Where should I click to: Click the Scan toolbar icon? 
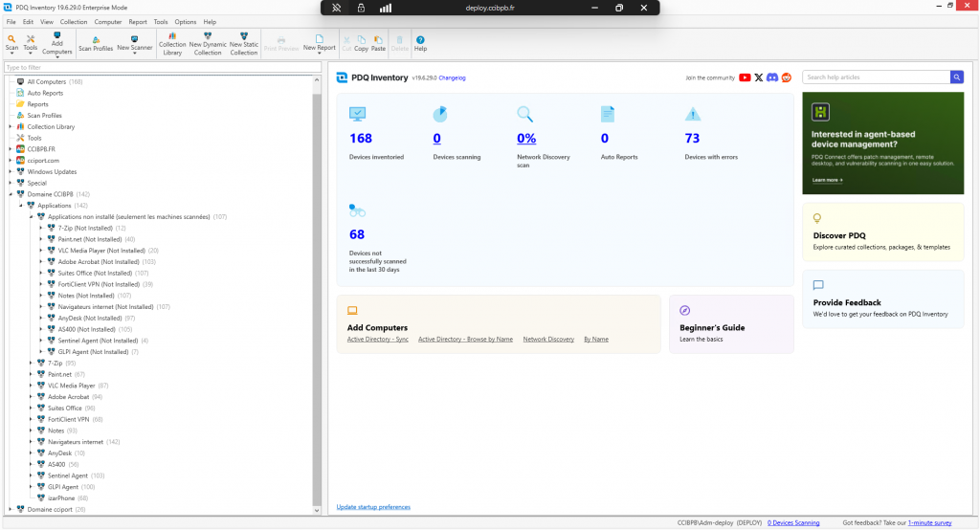[x=11, y=43]
